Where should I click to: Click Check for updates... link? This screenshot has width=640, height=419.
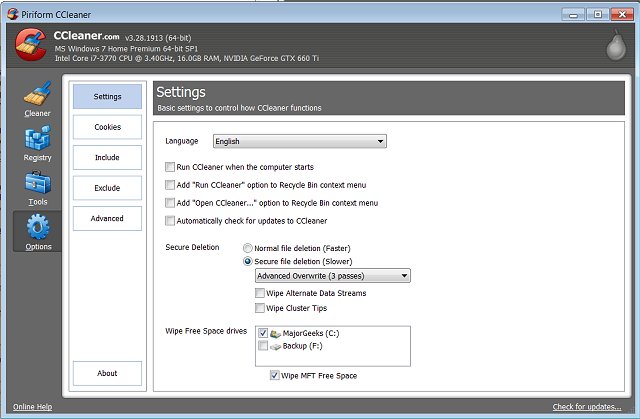[x=587, y=407]
